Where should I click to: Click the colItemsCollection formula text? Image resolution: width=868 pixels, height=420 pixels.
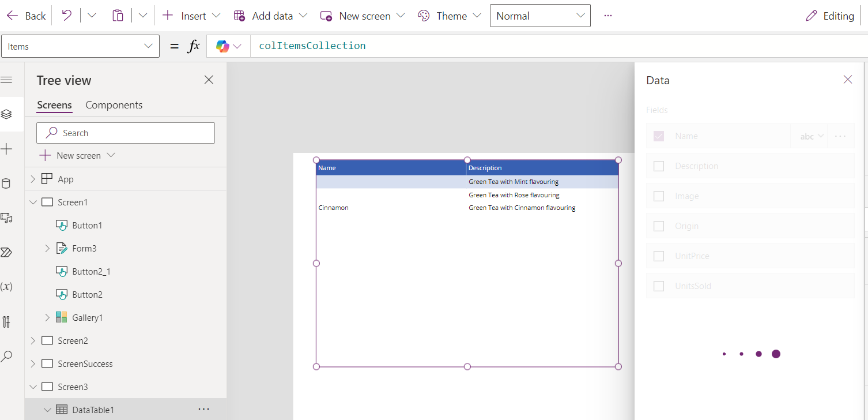click(312, 46)
